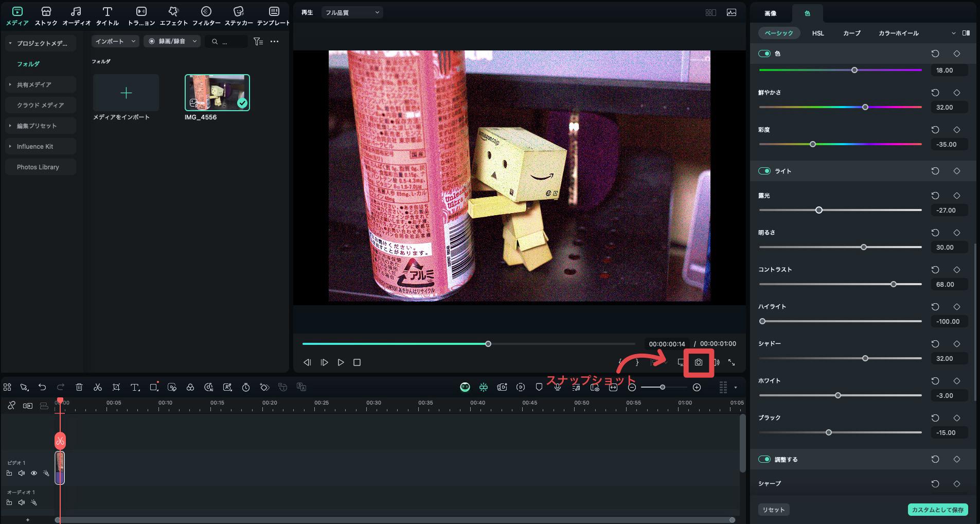Open the オーディオ (Audio) tab
Image resolution: width=980 pixels, height=524 pixels.
tap(76, 16)
